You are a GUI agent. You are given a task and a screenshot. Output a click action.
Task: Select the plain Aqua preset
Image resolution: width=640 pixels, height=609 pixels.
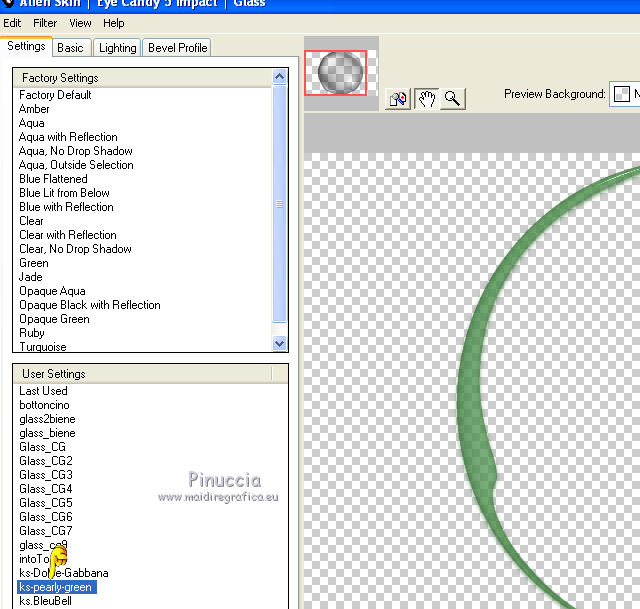point(31,123)
